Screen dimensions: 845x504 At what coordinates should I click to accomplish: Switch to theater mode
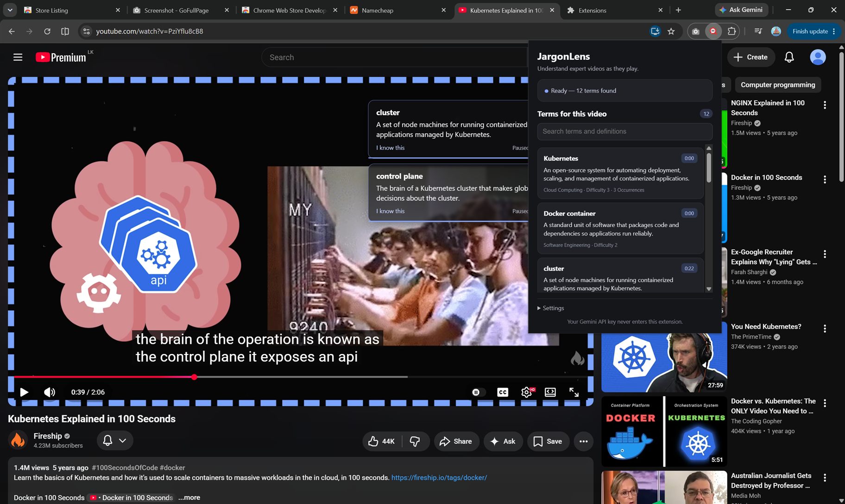coord(550,392)
